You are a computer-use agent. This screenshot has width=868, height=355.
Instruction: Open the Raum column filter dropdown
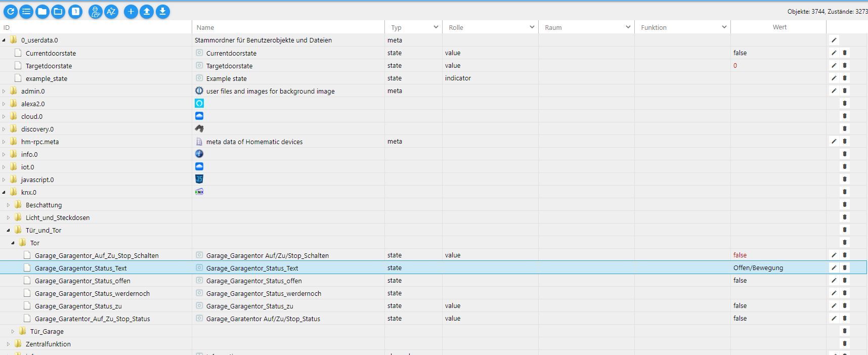tap(628, 27)
